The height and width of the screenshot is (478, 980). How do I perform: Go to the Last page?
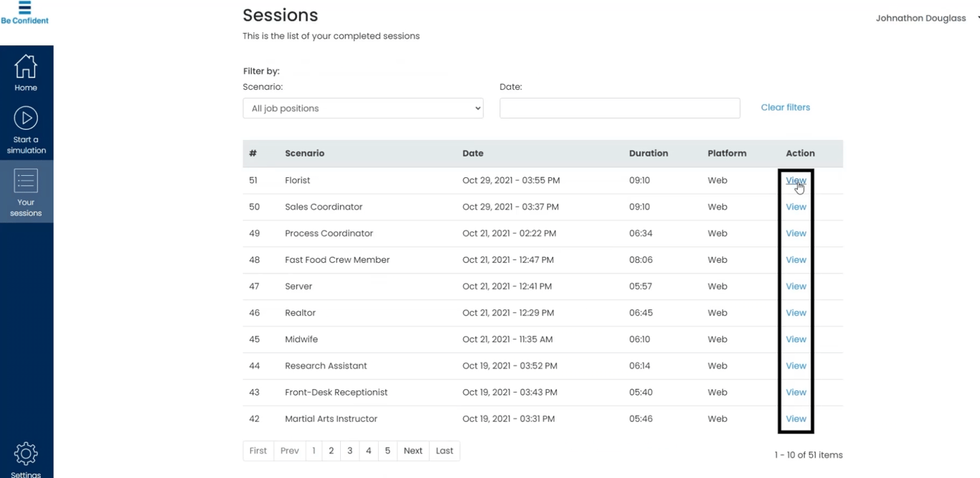coord(445,451)
